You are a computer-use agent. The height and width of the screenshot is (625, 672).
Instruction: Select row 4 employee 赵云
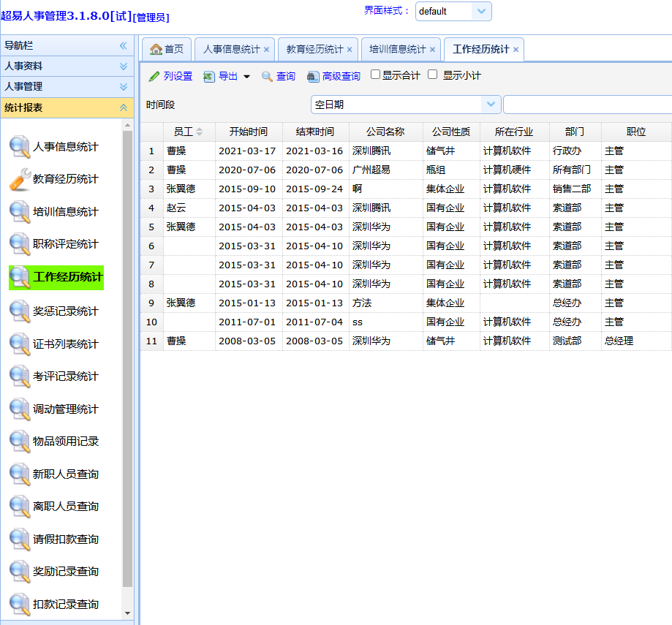(x=176, y=208)
